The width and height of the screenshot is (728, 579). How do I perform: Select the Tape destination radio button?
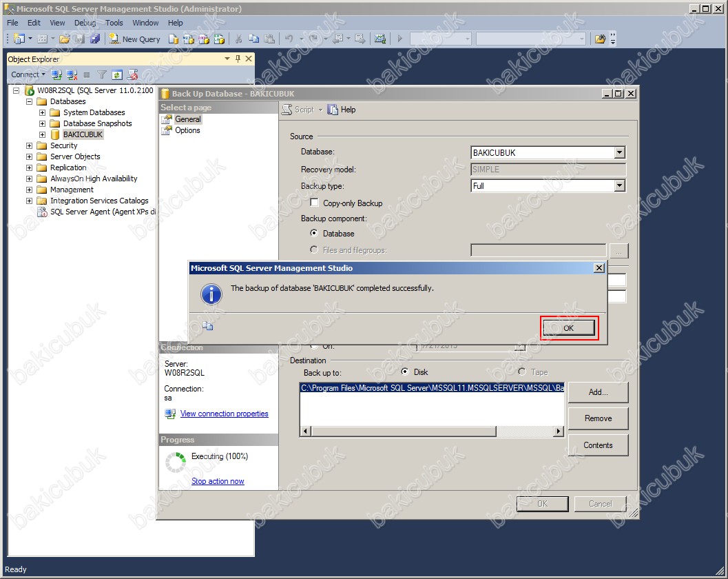(x=522, y=372)
